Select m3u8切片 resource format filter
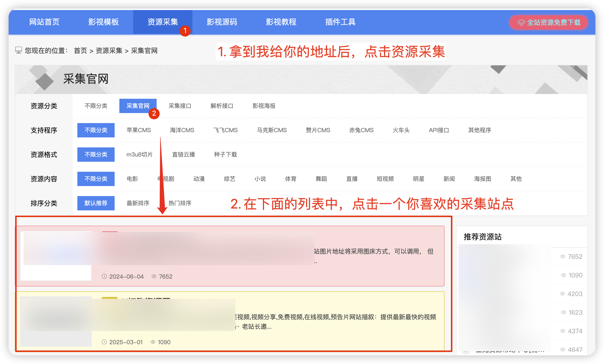The width and height of the screenshot is (604, 364). click(139, 155)
